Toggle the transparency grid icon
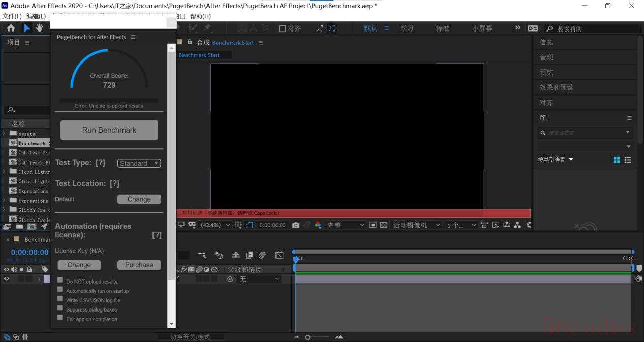 click(x=384, y=225)
